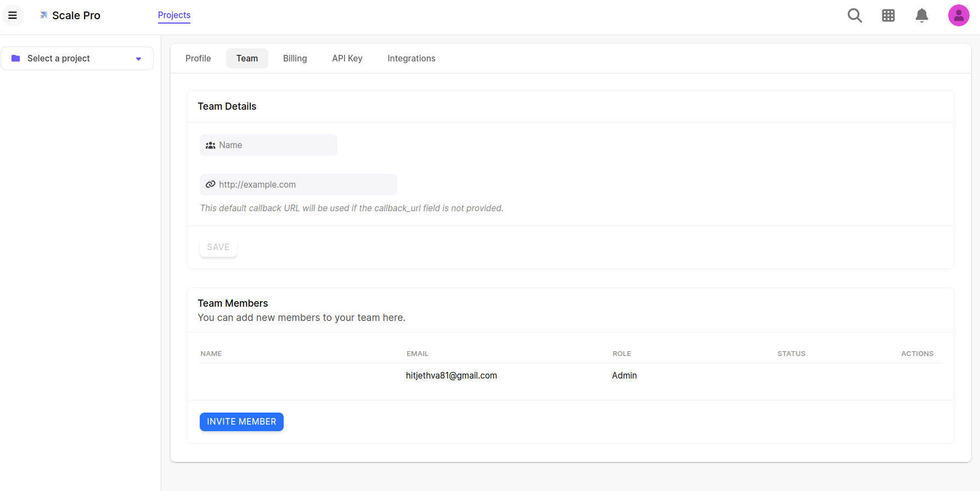Open the hamburger menu icon
The height and width of the screenshot is (491, 980).
tap(13, 15)
